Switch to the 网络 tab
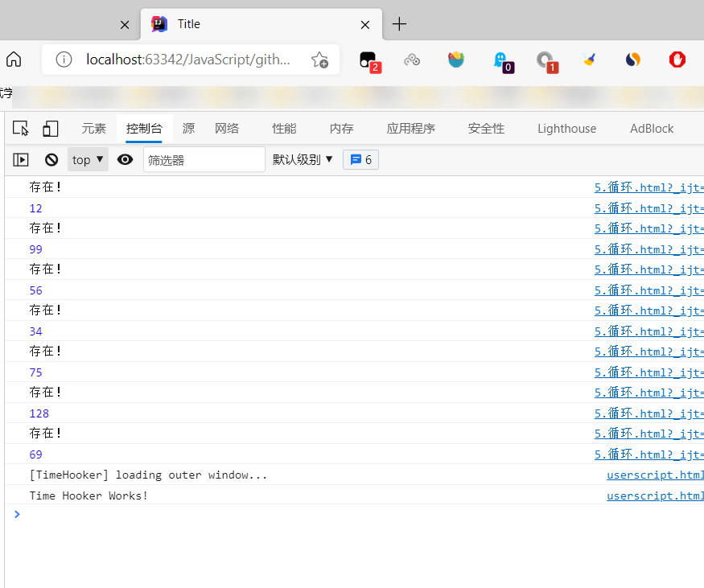The width and height of the screenshot is (704, 588). 227,129
